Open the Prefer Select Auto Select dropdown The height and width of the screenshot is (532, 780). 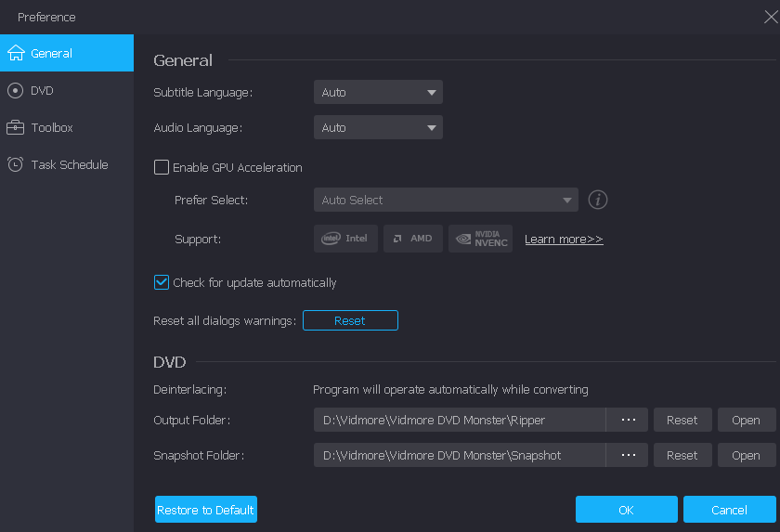click(446, 200)
